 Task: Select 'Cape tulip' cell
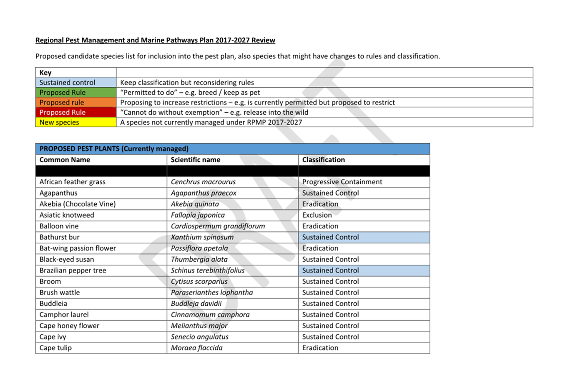(101, 348)
